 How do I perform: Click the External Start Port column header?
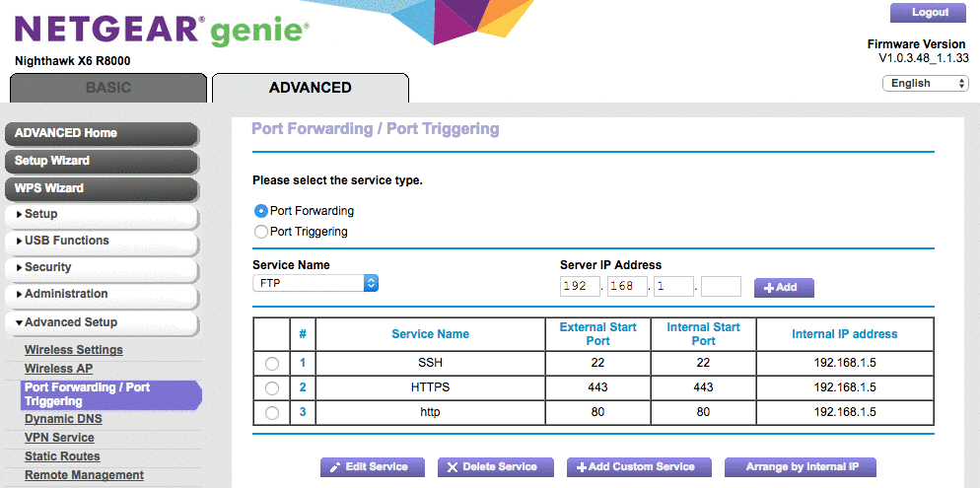click(x=598, y=334)
